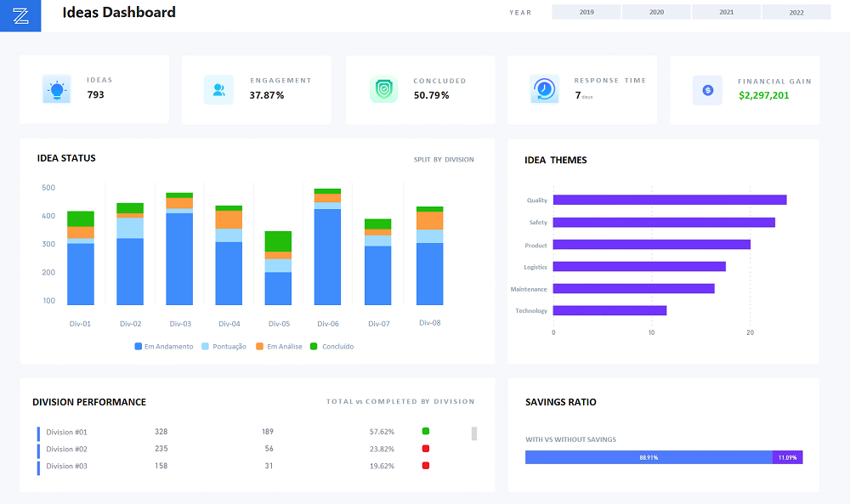The width and height of the screenshot is (850, 504).
Task: Click the Concluded shield icon
Action: pyautogui.click(x=384, y=89)
